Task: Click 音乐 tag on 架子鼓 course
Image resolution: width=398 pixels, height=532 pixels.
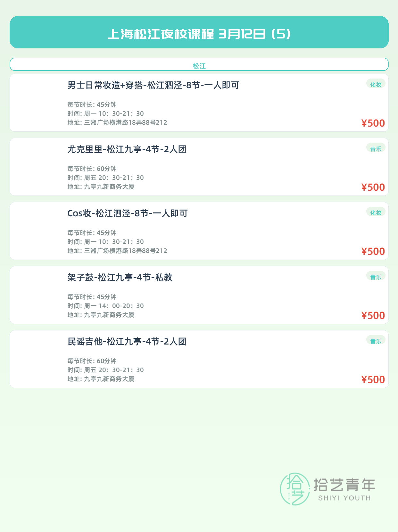Action: tap(376, 277)
